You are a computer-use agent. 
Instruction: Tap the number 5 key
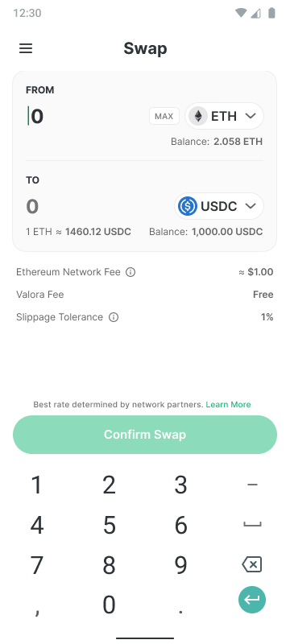109,525
